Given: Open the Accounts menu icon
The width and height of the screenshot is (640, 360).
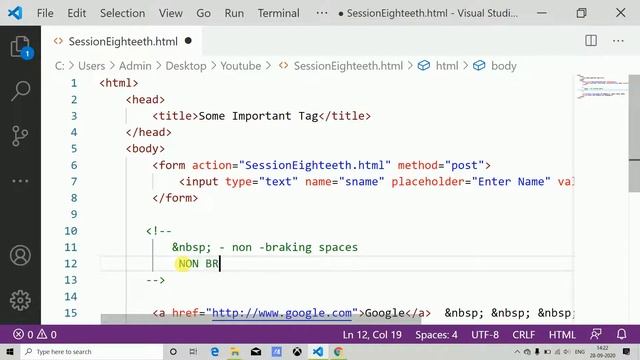Looking at the screenshot, I should 20,256.
